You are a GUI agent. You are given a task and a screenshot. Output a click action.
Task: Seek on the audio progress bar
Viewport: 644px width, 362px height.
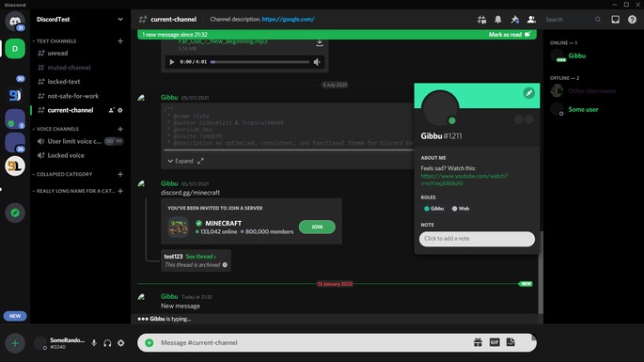[259, 62]
